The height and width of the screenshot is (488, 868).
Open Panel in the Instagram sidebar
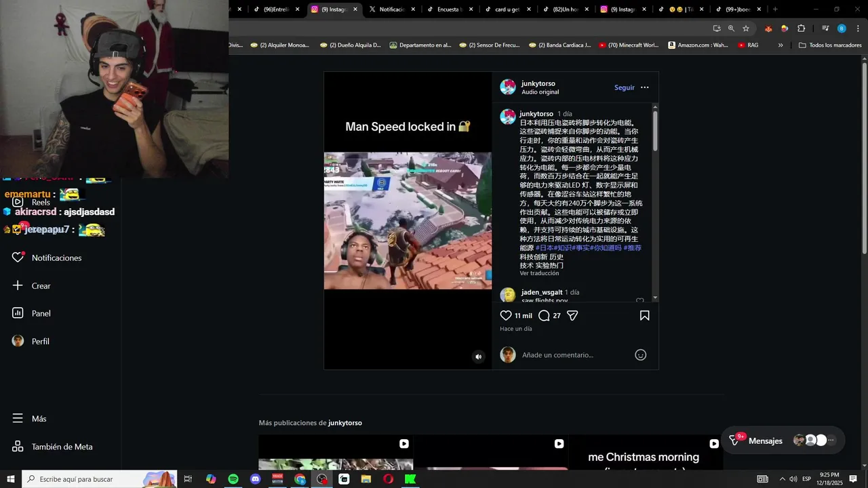(x=31, y=313)
